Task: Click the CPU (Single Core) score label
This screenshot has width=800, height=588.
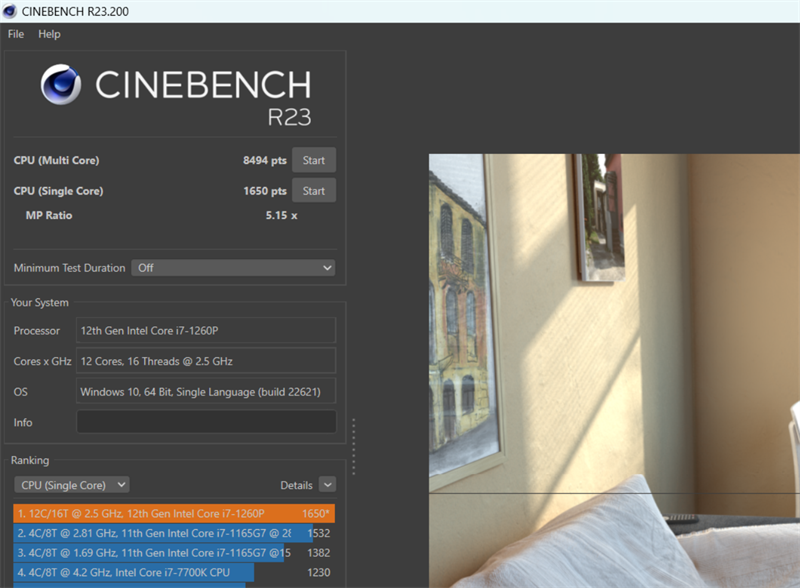Action: (59, 191)
